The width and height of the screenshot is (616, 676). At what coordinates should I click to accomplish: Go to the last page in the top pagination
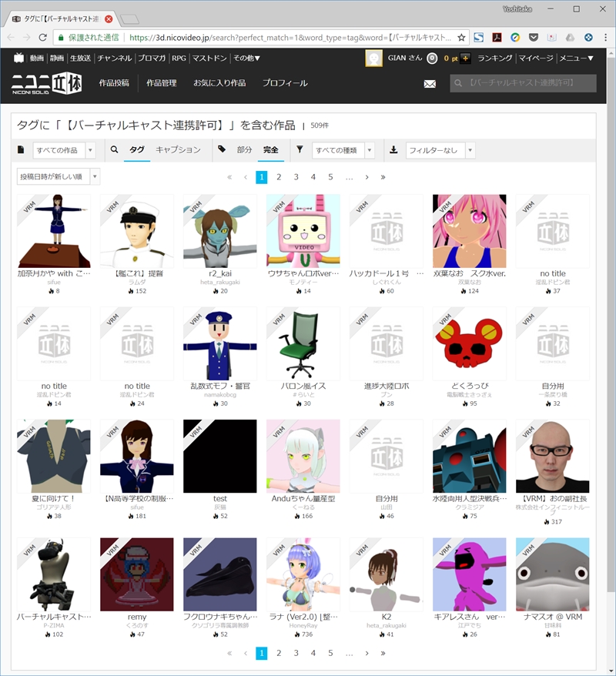[383, 177]
